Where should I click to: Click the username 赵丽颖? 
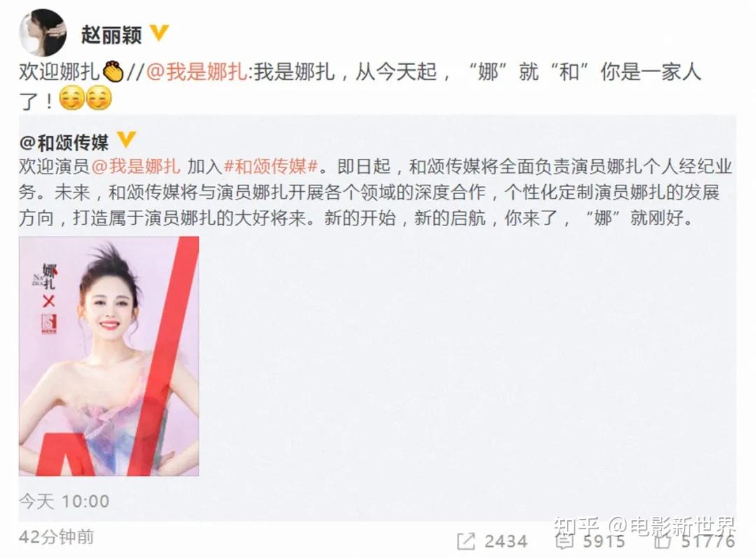click(x=111, y=35)
